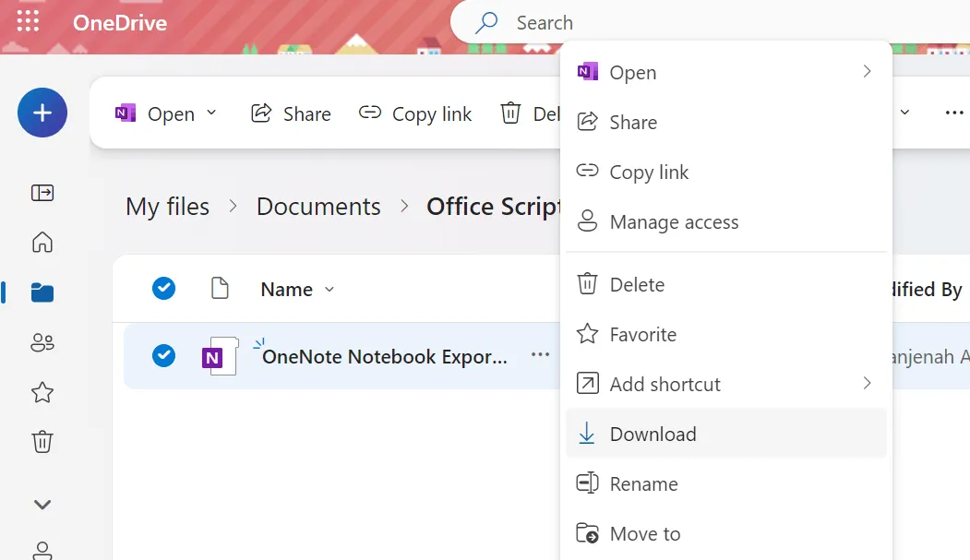The image size is (970, 560).
Task: Click Copy link in the command bar
Action: click(415, 113)
